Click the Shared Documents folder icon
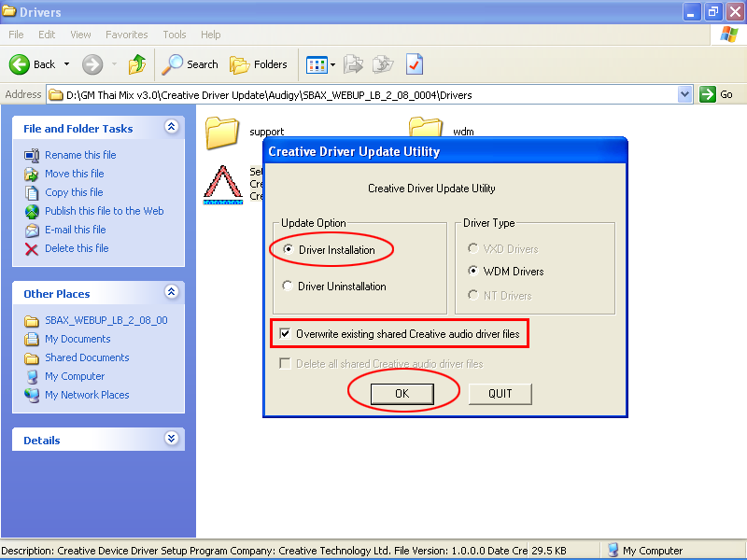 point(32,358)
